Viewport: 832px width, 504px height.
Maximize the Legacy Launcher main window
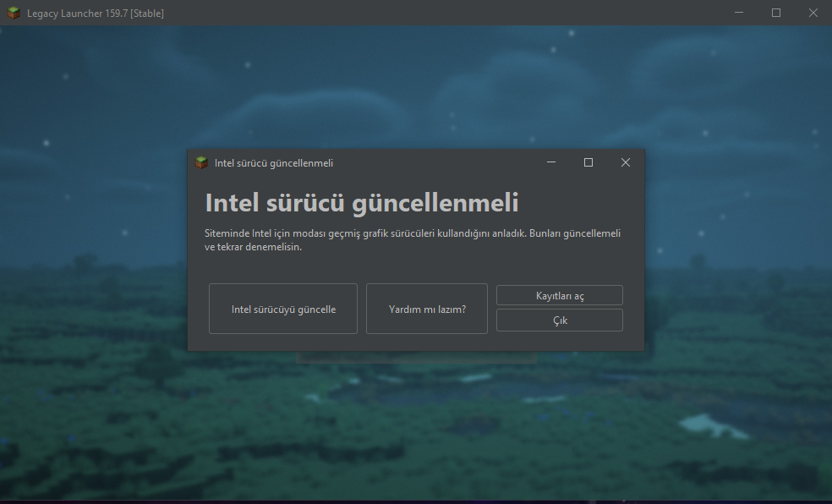pos(775,13)
